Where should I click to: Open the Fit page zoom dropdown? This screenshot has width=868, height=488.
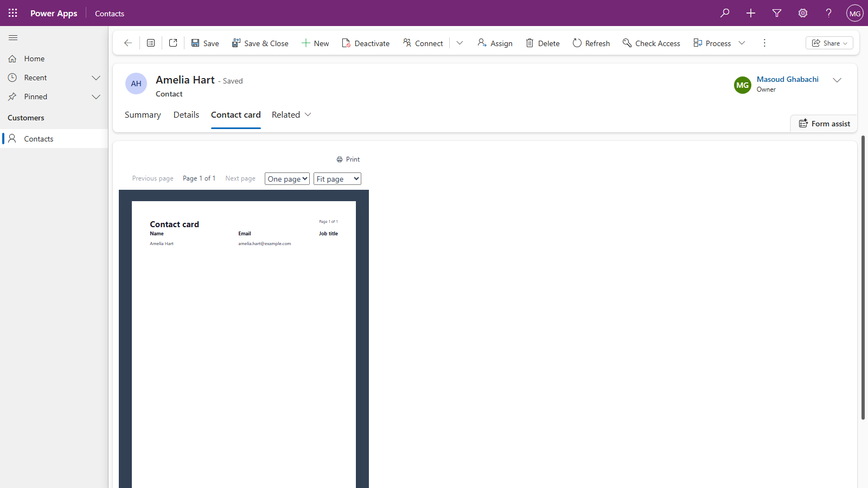pyautogui.click(x=337, y=179)
